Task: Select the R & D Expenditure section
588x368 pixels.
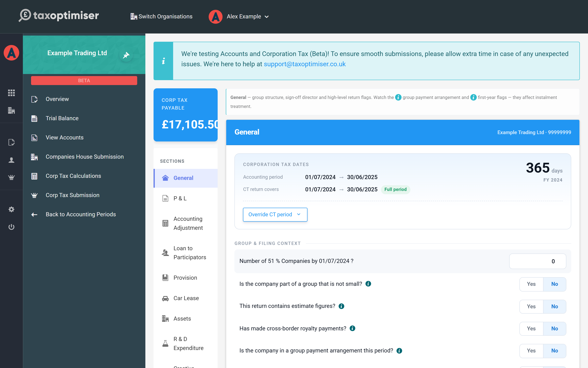Action: [186, 343]
